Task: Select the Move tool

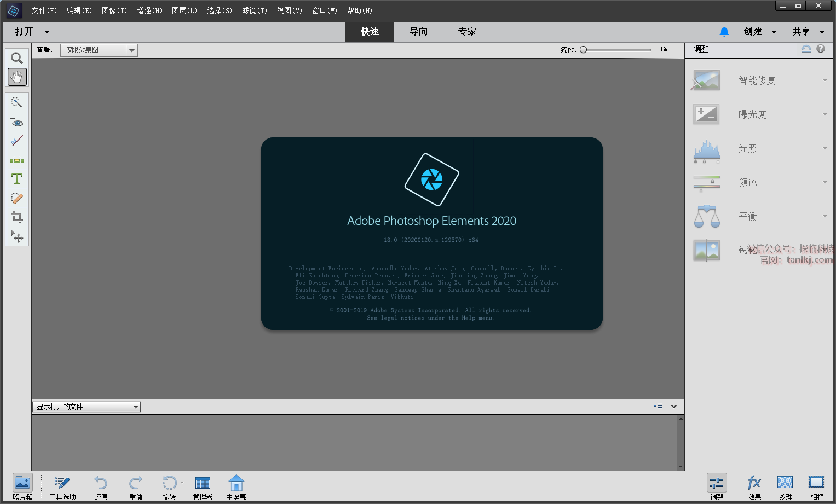Action: coord(17,236)
